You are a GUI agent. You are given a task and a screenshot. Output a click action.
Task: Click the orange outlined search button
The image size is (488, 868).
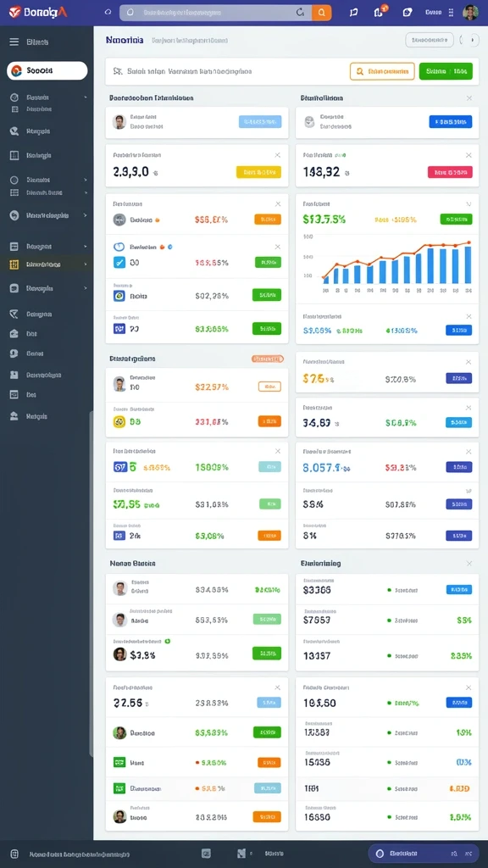pyautogui.click(x=382, y=71)
